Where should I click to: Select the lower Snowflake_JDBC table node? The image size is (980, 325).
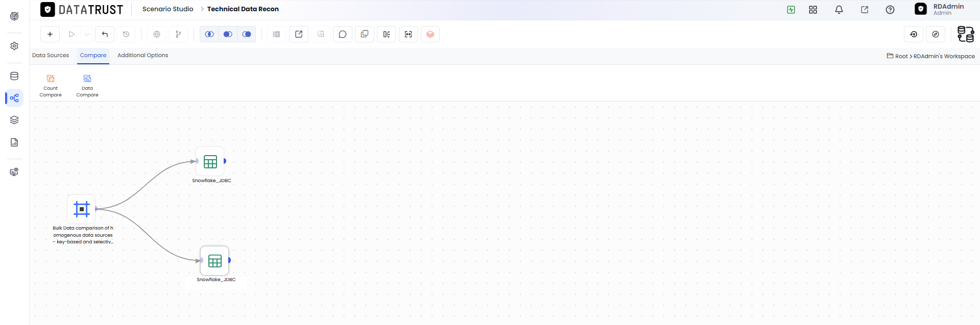click(214, 261)
